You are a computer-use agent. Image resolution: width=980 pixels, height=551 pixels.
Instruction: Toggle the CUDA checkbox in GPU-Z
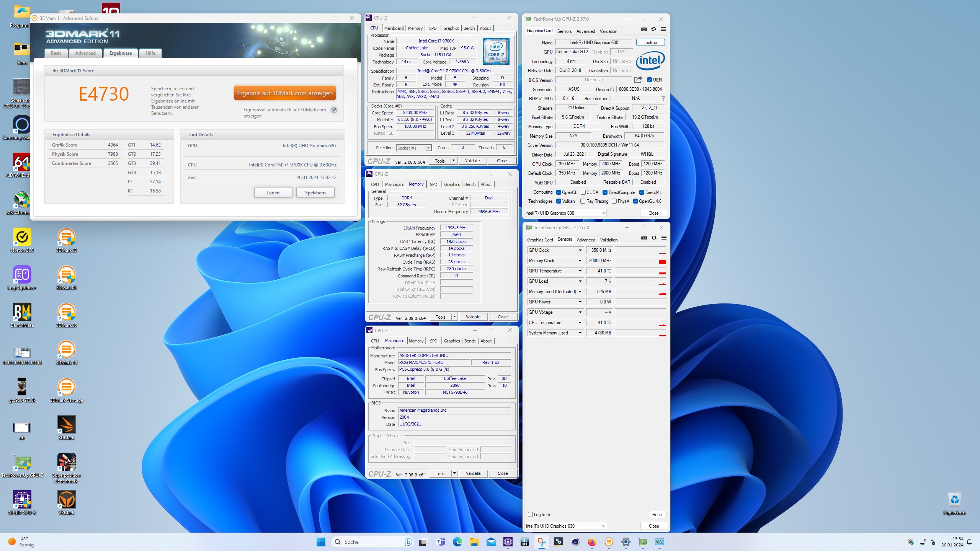click(583, 192)
